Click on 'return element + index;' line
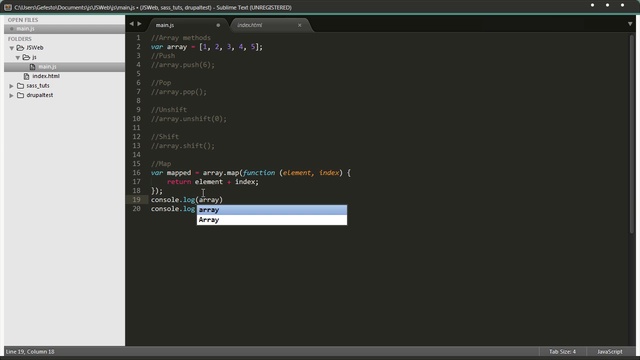 coord(213,182)
